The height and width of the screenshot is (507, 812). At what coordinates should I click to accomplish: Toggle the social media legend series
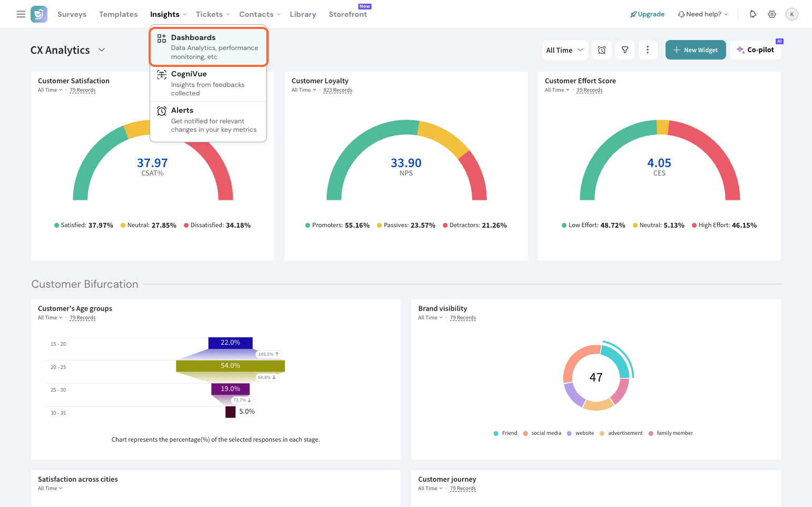(x=543, y=433)
